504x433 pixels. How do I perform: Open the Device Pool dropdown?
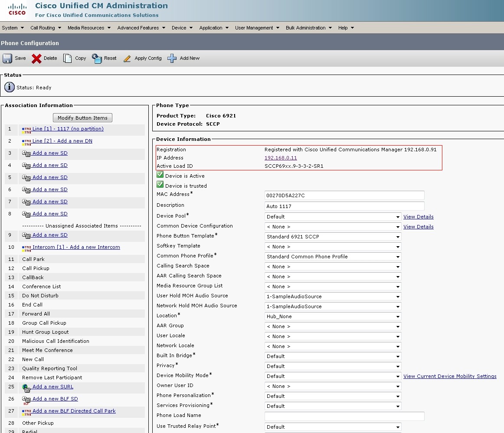tap(333, 217)
